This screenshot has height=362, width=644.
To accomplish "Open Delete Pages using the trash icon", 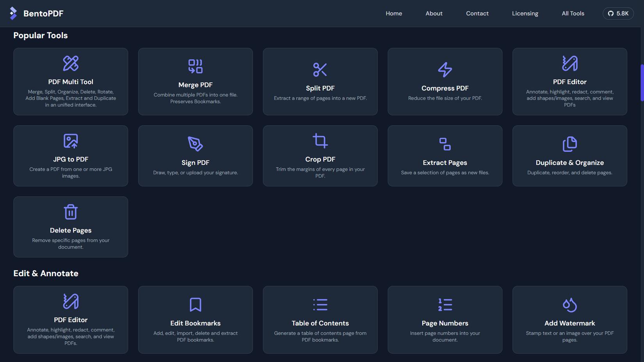I will coord(70,212).
